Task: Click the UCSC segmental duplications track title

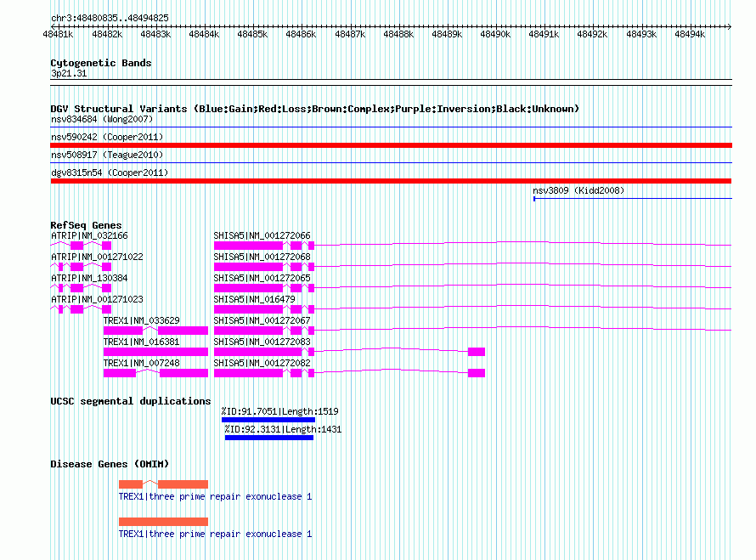Action: click(131, 401)
